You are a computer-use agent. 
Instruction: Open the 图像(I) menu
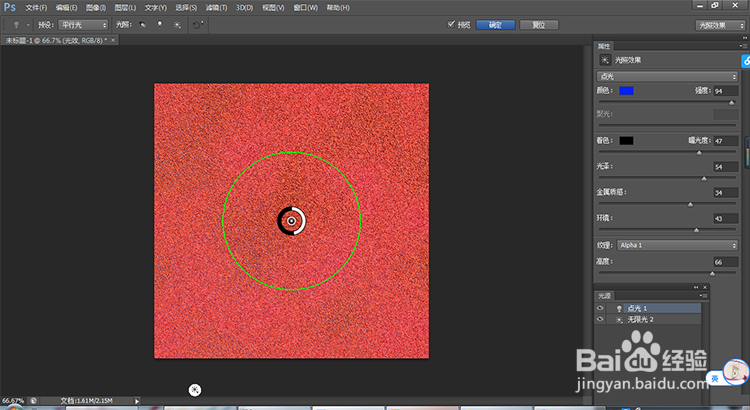tap(96, 8)
